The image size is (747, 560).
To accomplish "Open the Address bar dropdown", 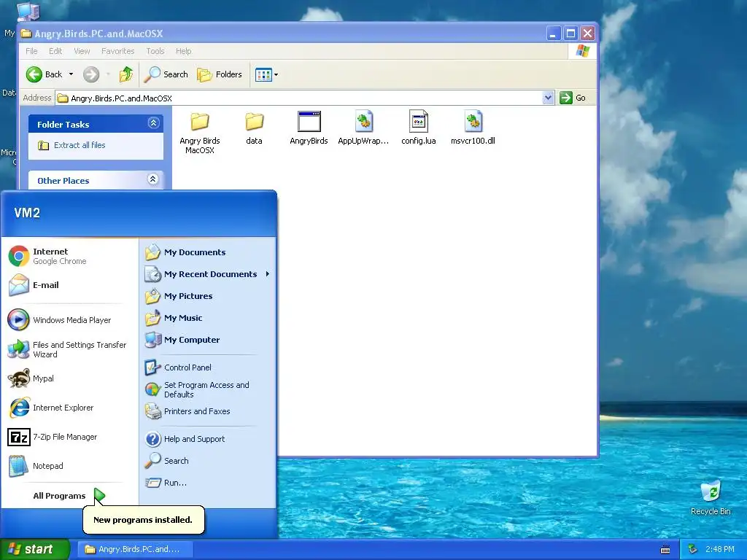I will [x=548, y=98].
